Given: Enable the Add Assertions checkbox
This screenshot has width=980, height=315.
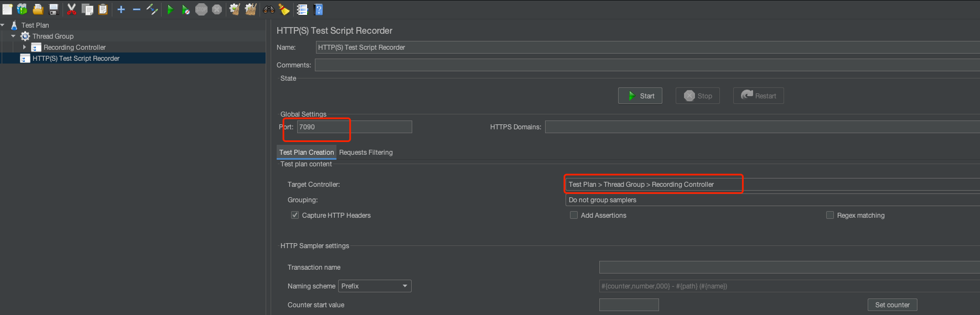Looking at the screenshot, I should 574,215.
